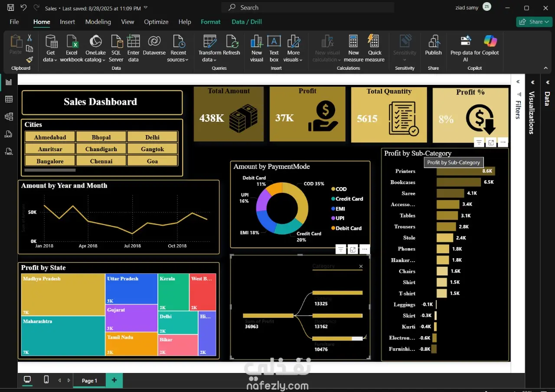Insert a New visual
This screenshot has height=392, width=555.
257,49
